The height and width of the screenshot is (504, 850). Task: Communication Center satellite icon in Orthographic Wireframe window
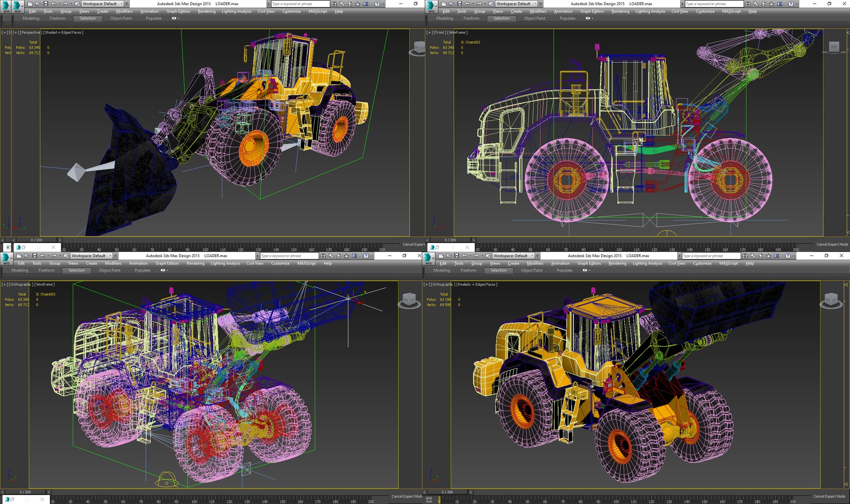[x=339, y=256]
